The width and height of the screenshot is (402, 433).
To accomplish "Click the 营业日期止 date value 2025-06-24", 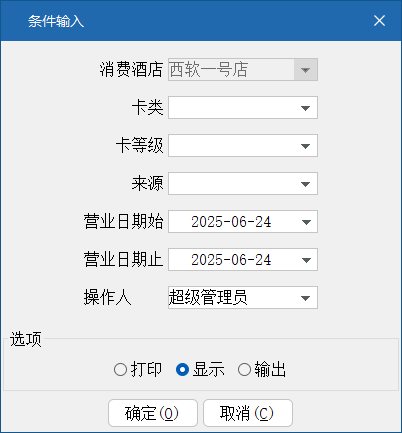I will 231,260.
